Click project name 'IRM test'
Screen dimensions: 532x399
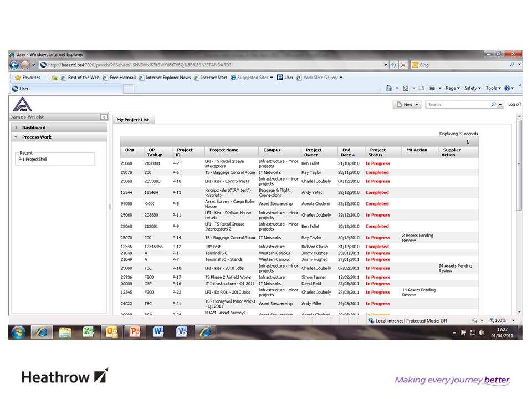(213, 247)
